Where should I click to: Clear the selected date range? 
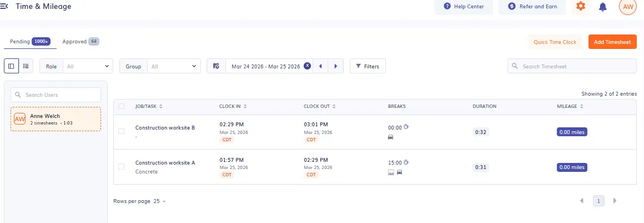click(x=307, y=66)
